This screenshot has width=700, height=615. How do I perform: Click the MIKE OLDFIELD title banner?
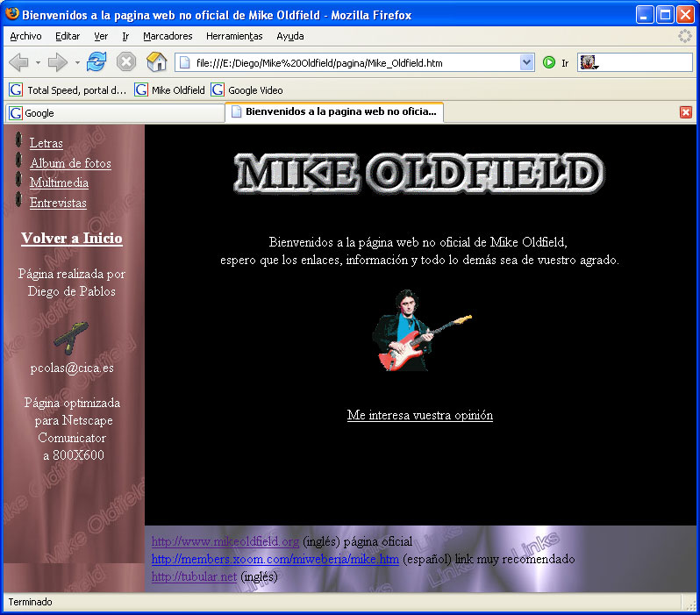(419, 174)
